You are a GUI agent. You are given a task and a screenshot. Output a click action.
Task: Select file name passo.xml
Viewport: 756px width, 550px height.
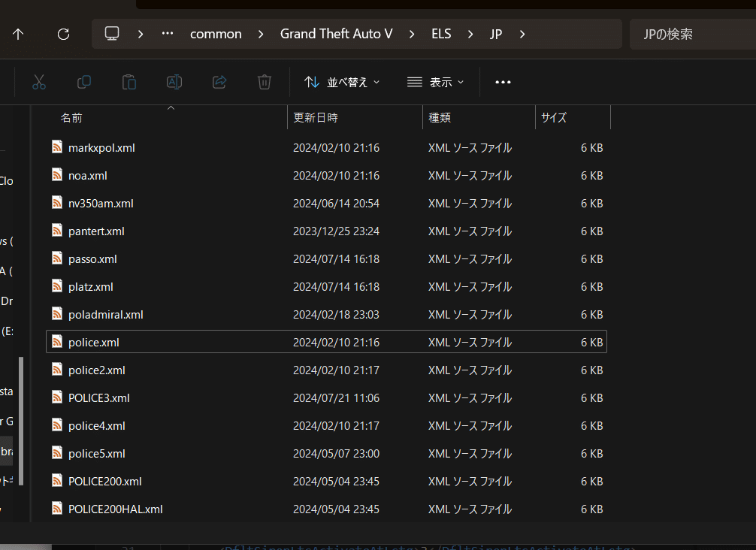(x=92, y=259)
